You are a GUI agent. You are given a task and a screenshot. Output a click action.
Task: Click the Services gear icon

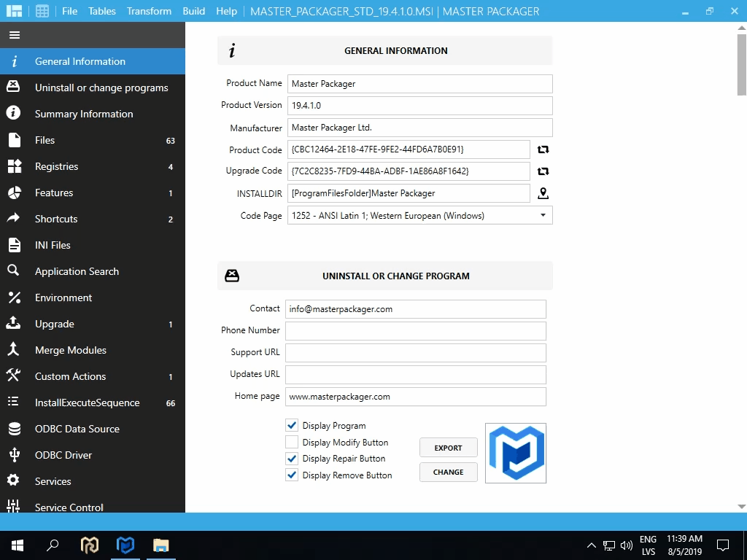click(x=13, y=480)
